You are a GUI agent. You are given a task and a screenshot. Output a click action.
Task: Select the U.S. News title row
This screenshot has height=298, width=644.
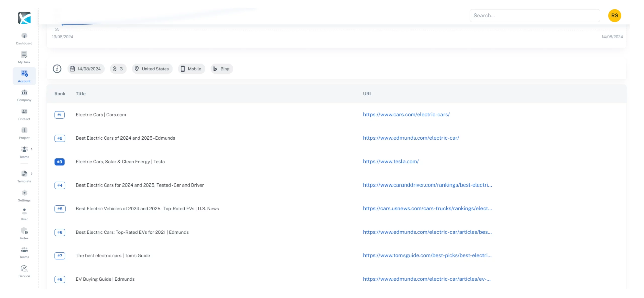(x=147, y=209)
